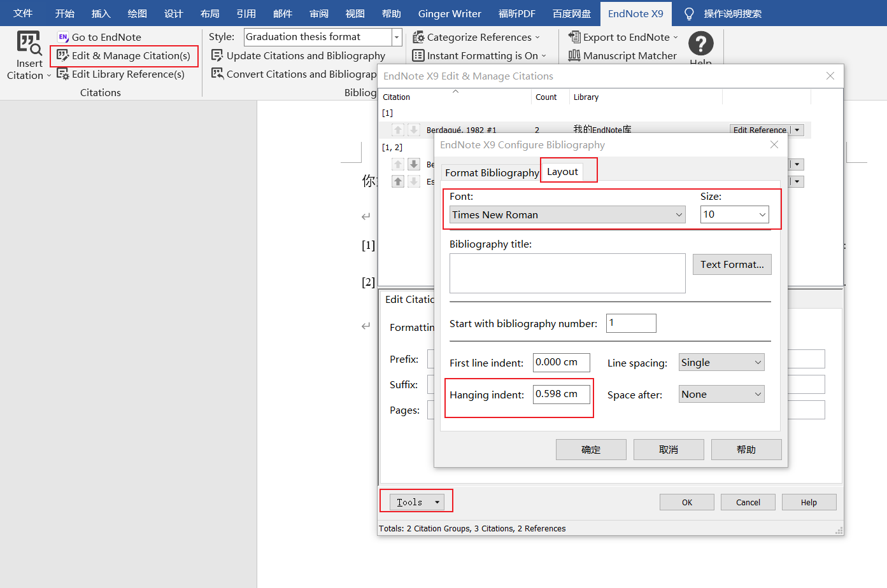Click the Bibliography title text box
The image size is (887, 588).
click(567, 274)
